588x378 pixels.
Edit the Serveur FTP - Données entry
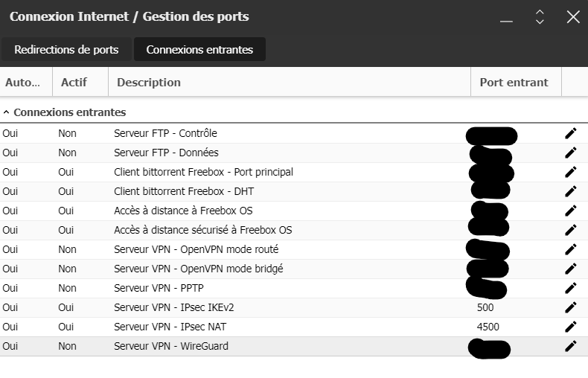[x=570, y=153]
